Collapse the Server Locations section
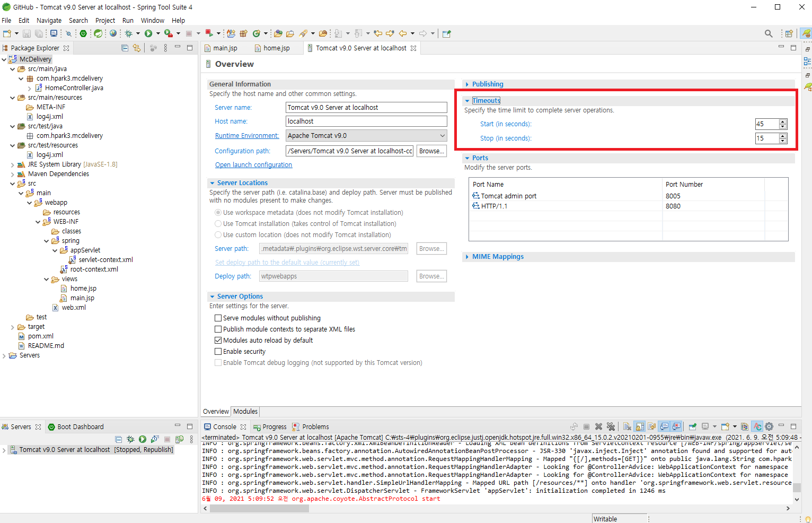812x523 pixels. [x=212, y=183]
